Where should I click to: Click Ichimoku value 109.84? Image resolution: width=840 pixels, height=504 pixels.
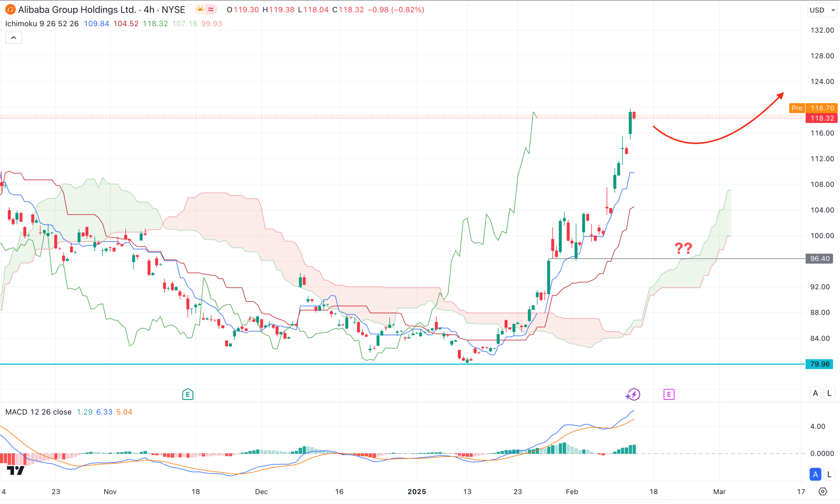[x=96, y=24]
